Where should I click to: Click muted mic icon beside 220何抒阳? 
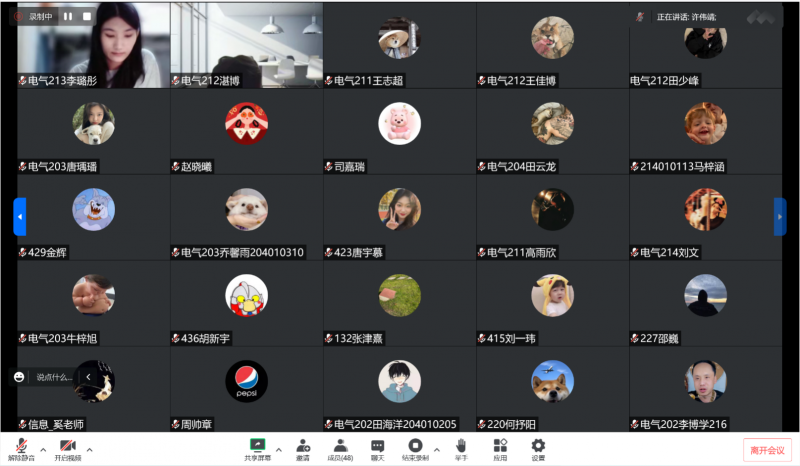pyautogui.click(x=482, y=424)
